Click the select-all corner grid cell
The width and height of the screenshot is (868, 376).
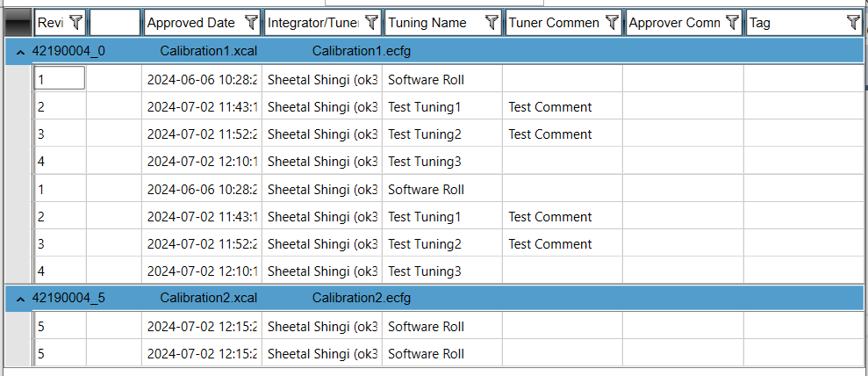(18, 23)
